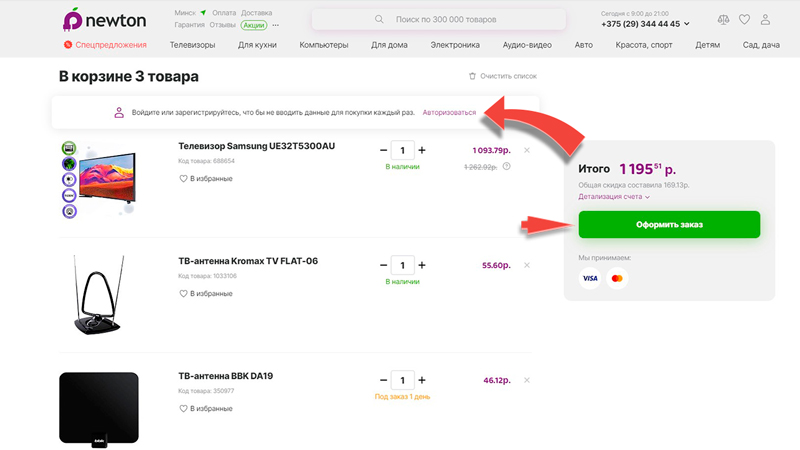The width and height of the screenshot is (800, 450).
Task: Open Спецпредложения category
Action: (105, 45)
